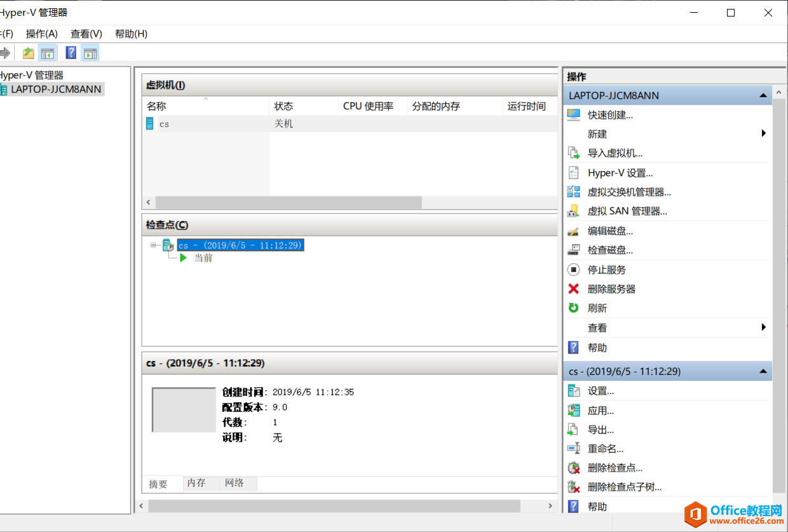
Task: Click the 导入虚拟机 icon
Action: [x=574, y=153]
